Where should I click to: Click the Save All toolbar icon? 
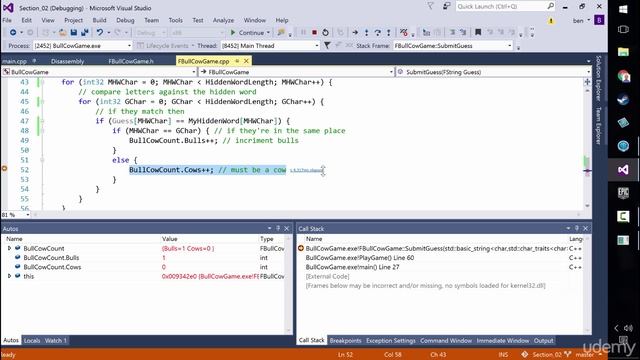pyautogui.click(x=85, y=32)
